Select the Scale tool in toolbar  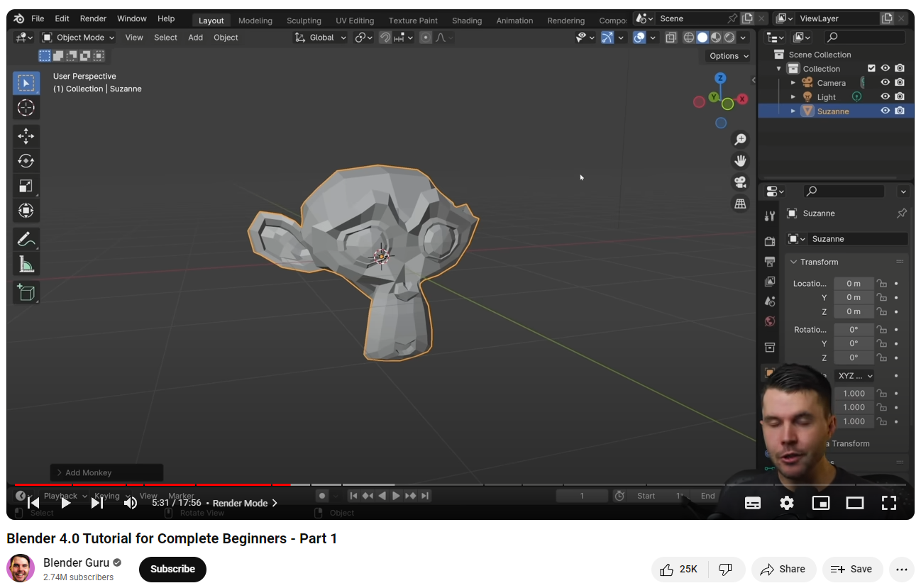coord(26,186)
